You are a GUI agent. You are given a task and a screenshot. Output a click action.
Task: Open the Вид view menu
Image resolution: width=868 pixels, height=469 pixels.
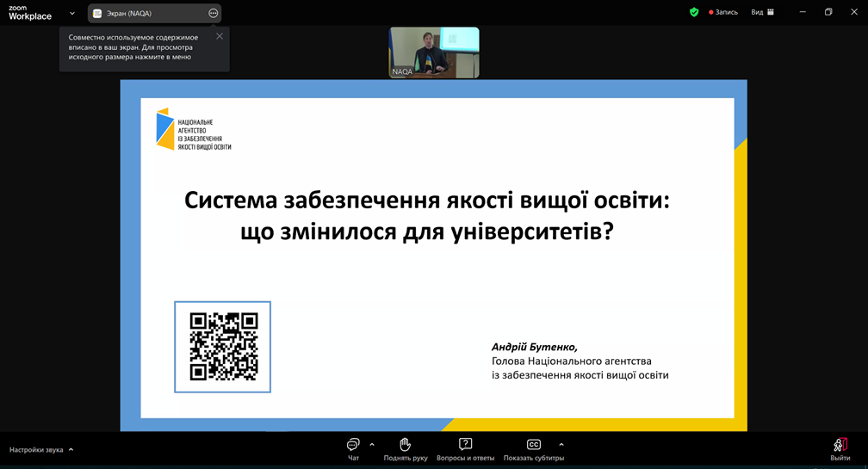762,12
